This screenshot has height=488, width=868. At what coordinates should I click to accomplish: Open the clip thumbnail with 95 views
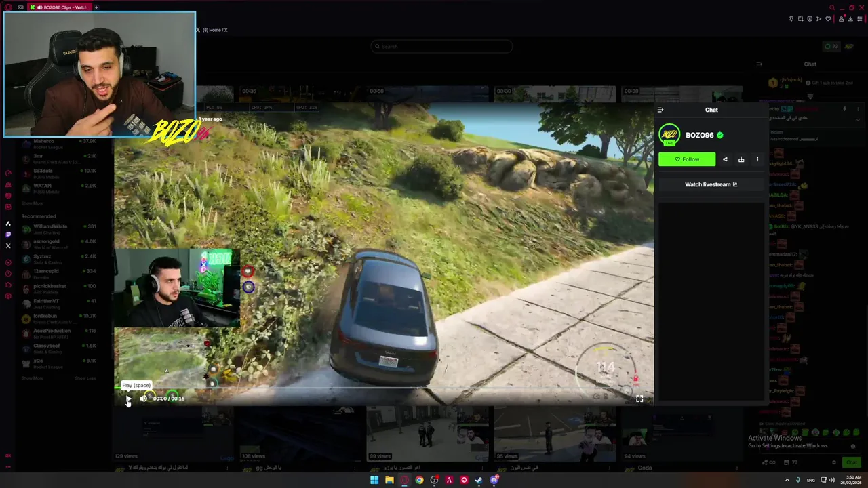click(x=555, y=434)
